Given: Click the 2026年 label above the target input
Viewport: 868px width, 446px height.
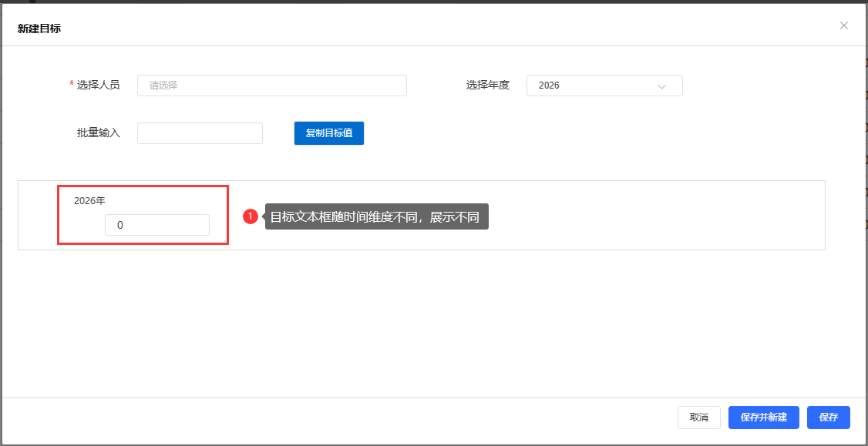Looking at the screenshot, I should (89, 201).
